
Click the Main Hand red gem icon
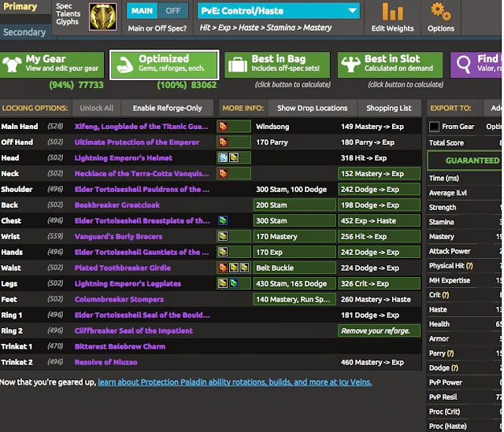[x=223, y=126]
